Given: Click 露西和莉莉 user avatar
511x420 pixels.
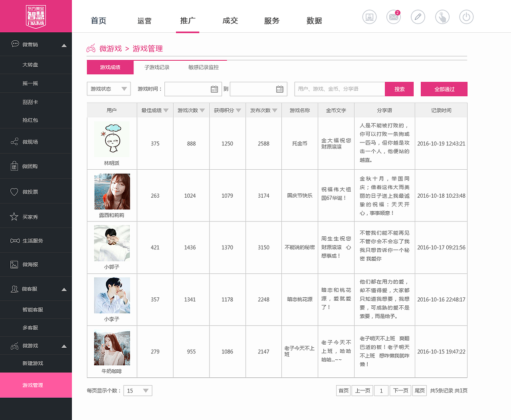Looking at the screenshot, I should [x=112, y=191].
